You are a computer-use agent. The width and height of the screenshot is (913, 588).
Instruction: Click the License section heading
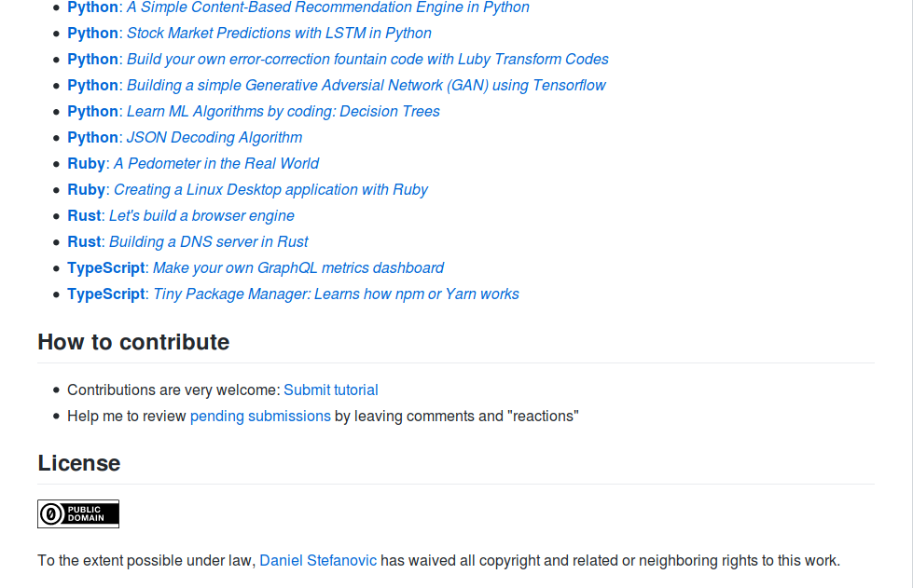coord(78,463)
